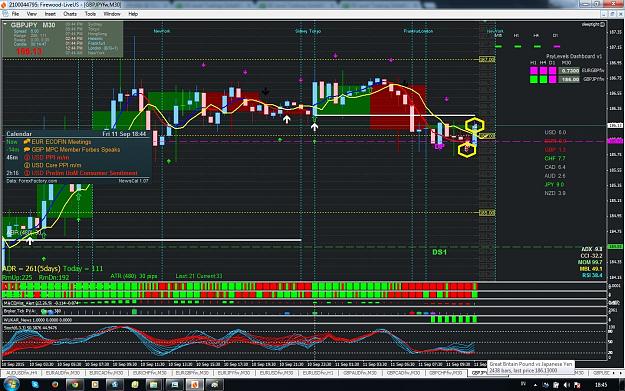This screenshot has height=391, width=625.
Task: Open the Tools menu
Action: coord(90,14)
